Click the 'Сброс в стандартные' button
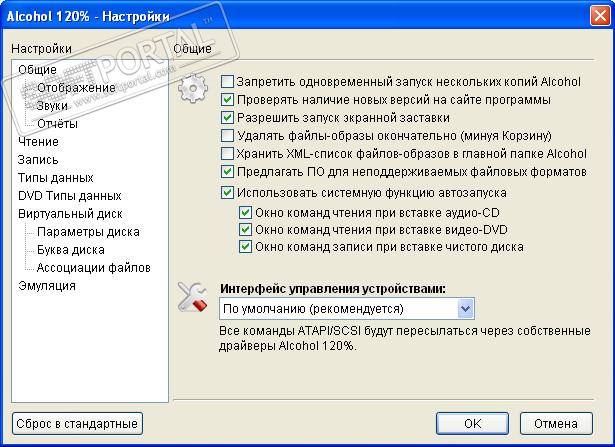Screen dimensions: 615x447 click(x=77, y=423)
